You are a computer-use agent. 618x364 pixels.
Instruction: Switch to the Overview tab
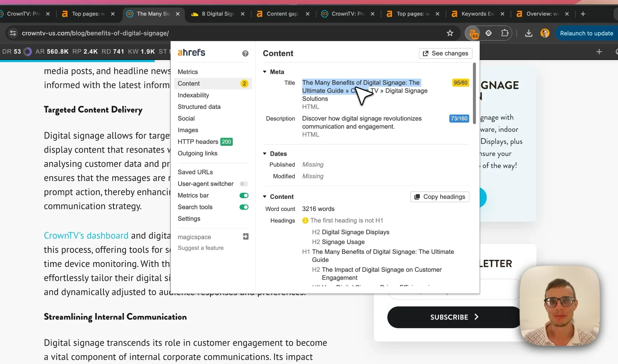(x=543, y=14)
